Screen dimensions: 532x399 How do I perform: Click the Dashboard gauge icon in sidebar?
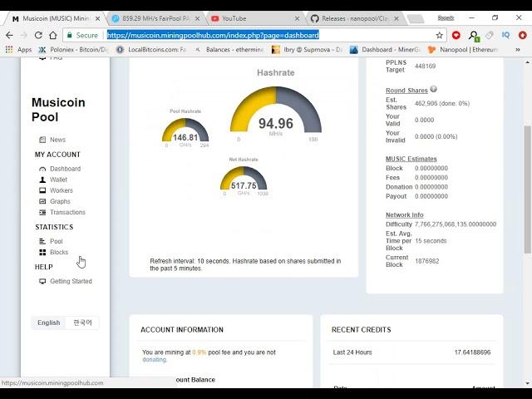click(42, 169)
